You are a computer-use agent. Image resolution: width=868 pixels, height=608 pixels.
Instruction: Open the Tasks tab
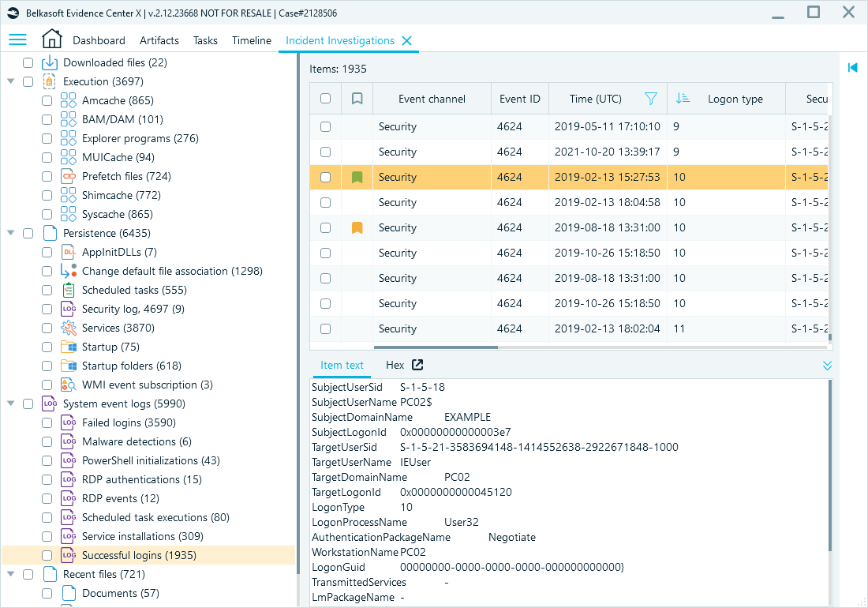[x=205, y=40]
